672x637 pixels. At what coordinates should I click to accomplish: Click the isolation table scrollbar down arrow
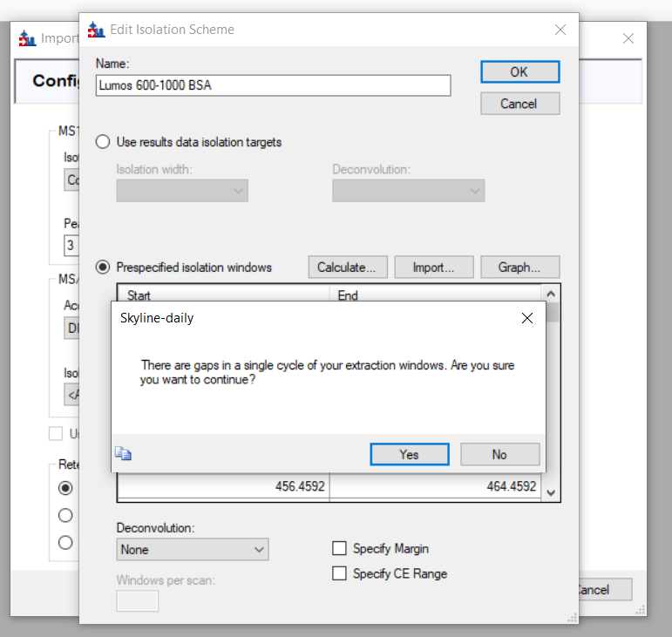pyautogui.click(x=550, y=492)
